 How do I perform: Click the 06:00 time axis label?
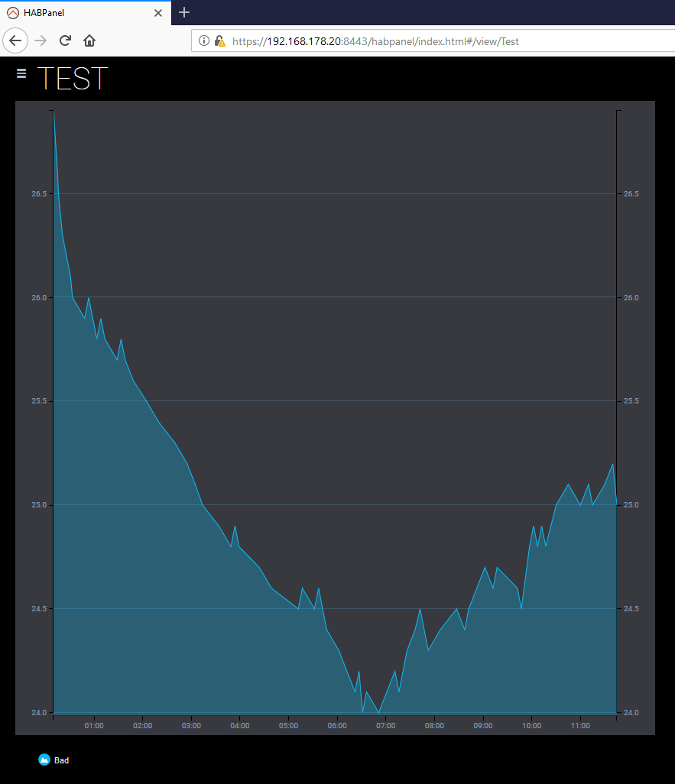pyautogui.click(x=337, y=725)
